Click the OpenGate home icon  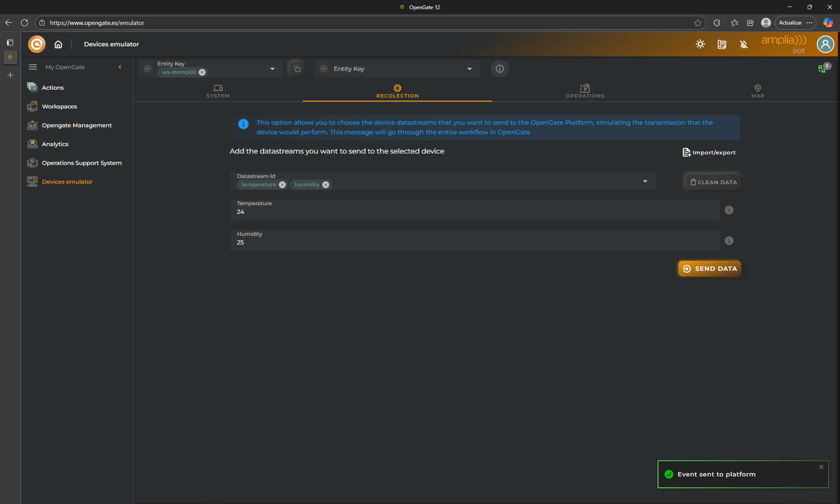58,44
